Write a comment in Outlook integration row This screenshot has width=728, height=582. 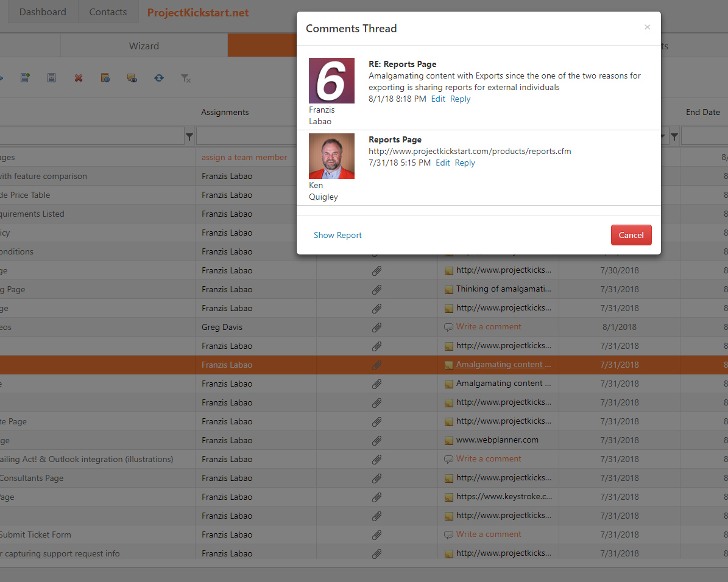[x=489, y=458]
